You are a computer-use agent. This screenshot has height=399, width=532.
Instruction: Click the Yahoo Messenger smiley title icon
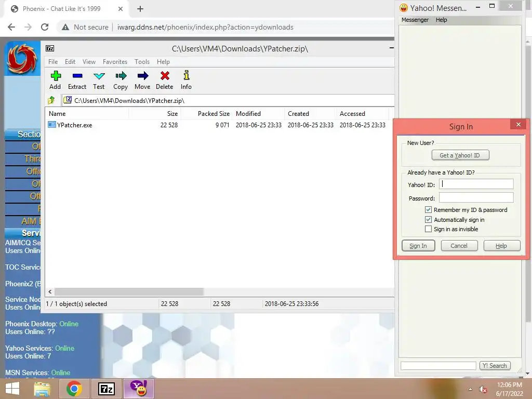[x=403, y=8]
